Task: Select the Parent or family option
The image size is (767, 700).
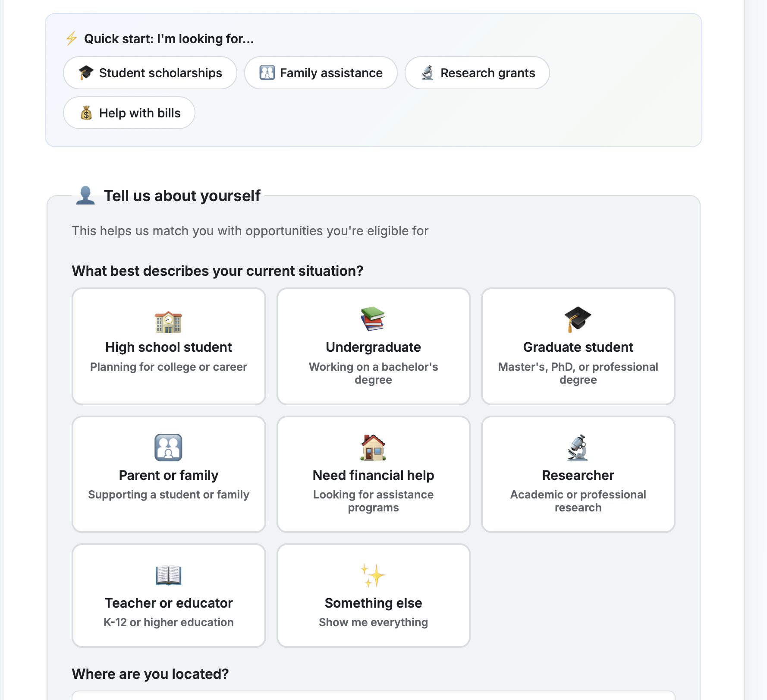Action: [169, 475]
